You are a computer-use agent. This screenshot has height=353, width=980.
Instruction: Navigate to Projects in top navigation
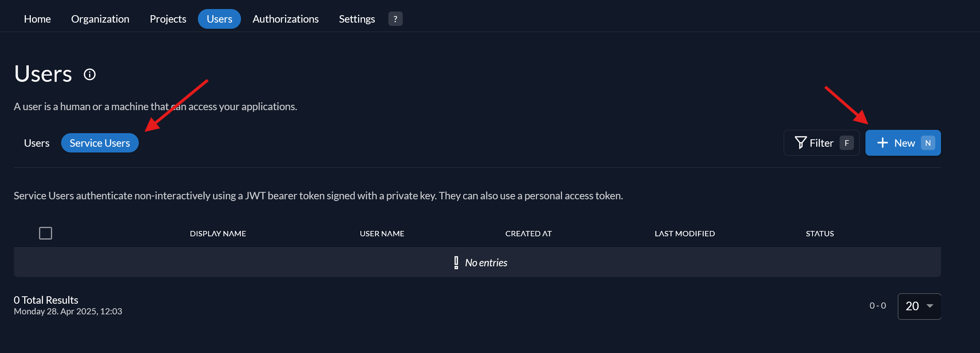(168, 19)
